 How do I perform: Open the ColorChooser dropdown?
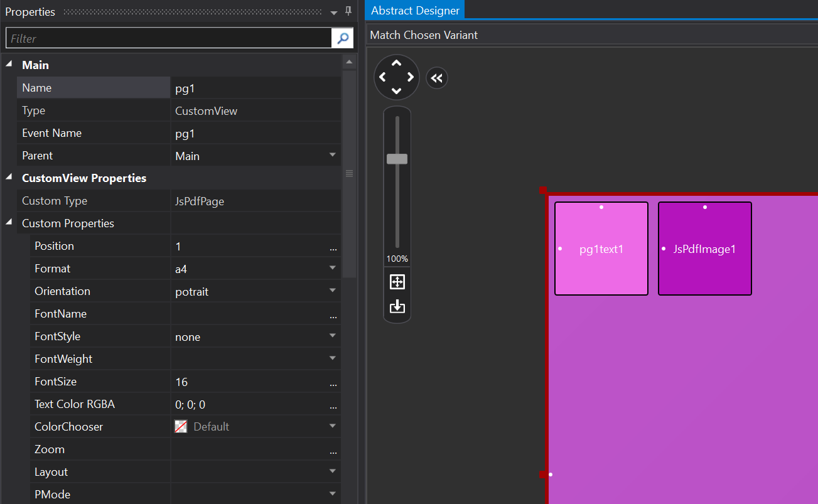[333, 426]
